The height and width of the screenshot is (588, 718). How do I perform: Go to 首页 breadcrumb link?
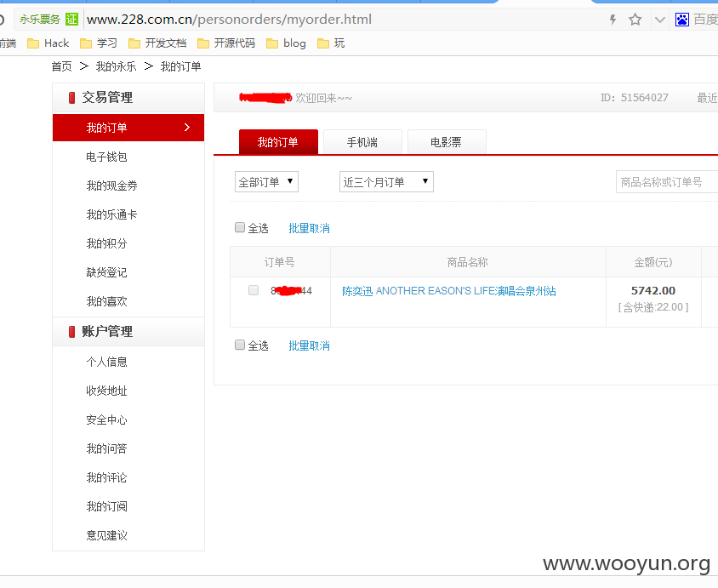tap(62, 67)
